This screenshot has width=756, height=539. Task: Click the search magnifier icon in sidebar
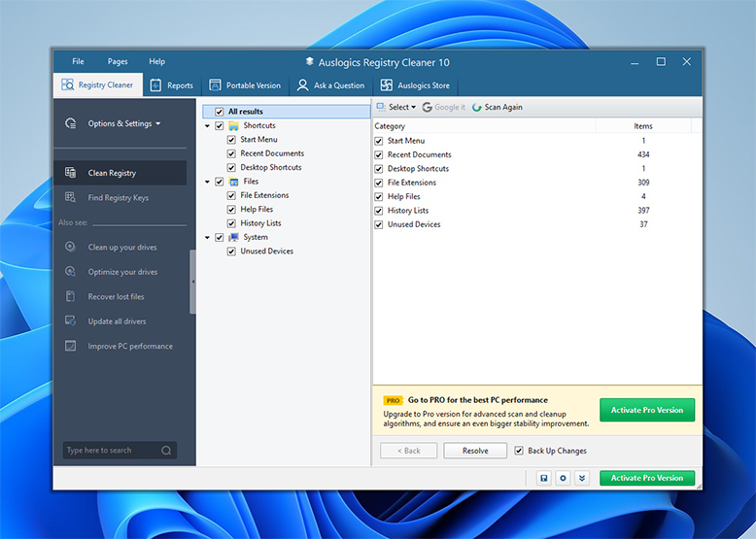click(166, 451)
